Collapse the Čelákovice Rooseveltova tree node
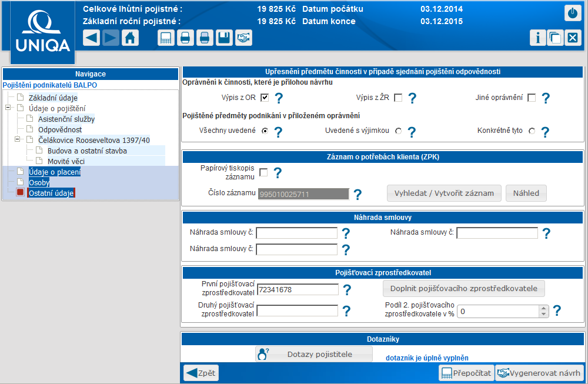The width and height of the screenshot is (588, 384). click(x=17, y=139)
